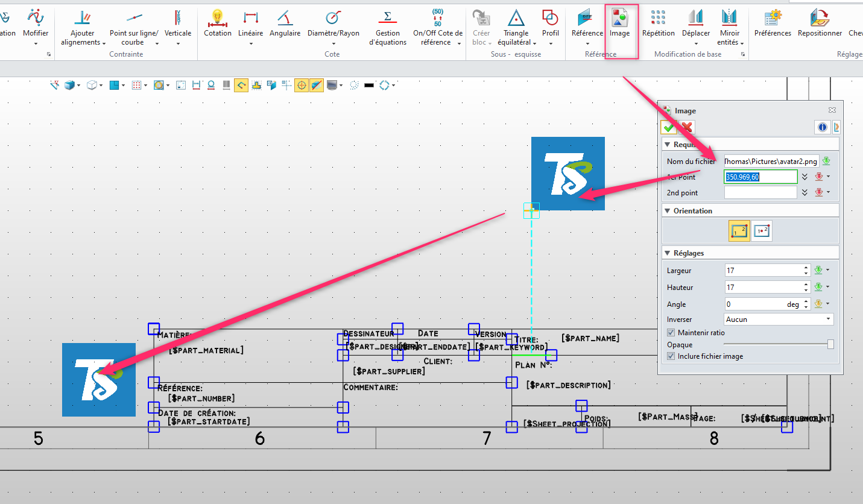Confirm Image dialog with green checkmark
The width and height of the screenshot is (863, 504).
click(668, 127)
